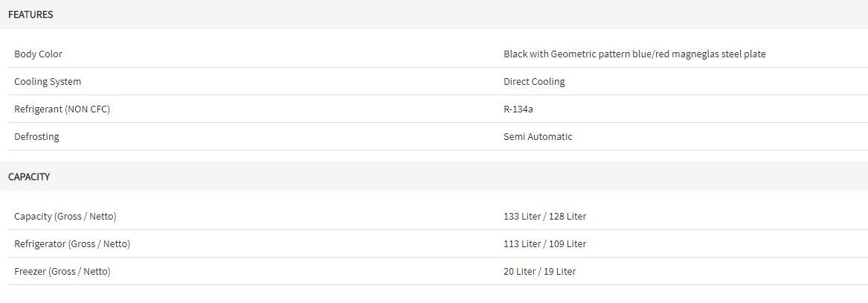Select the 113 Liter / 109 Liter value

pyautogui.click(x=544, y=244)
